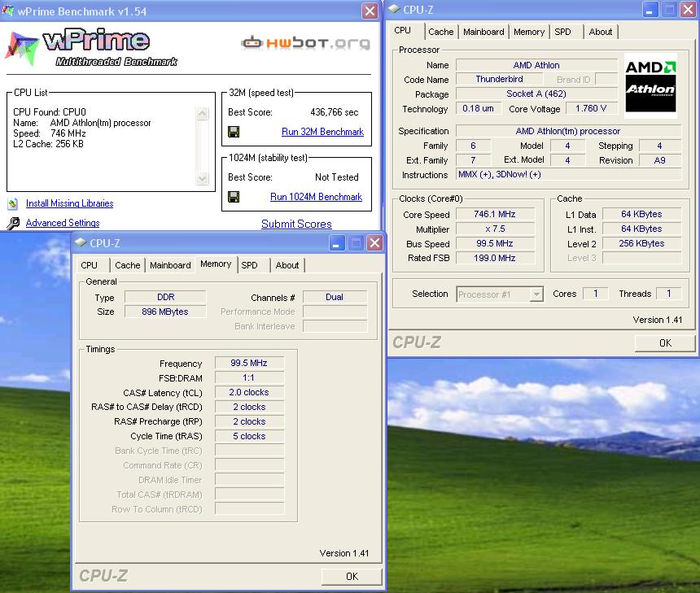Click the Cores count field

click(595, 293)
